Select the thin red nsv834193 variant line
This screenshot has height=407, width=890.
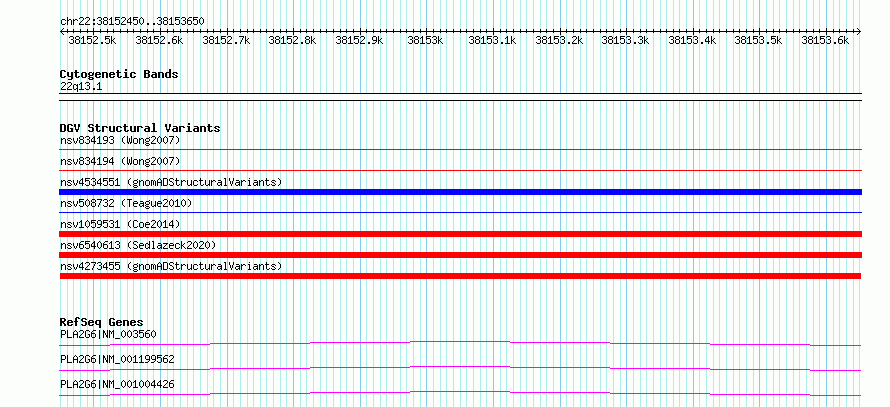[x=460, y=149]
